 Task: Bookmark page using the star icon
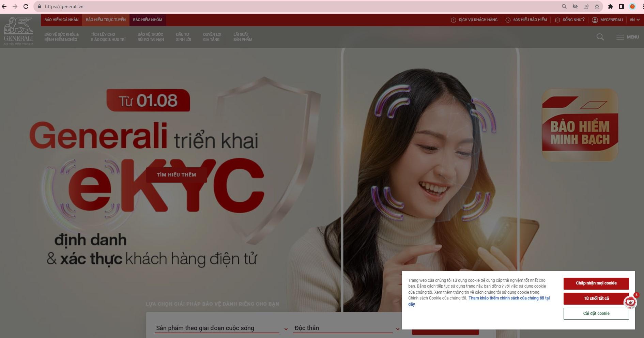[597, 6]
